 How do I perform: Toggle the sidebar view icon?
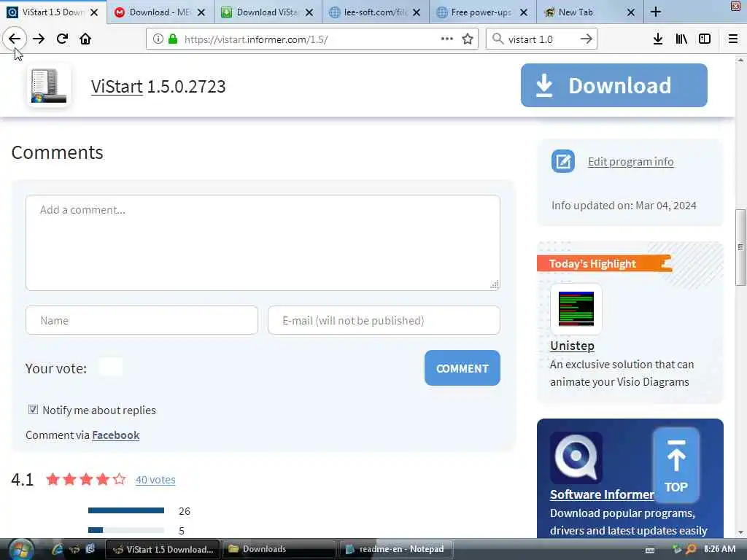click(705, 39)
